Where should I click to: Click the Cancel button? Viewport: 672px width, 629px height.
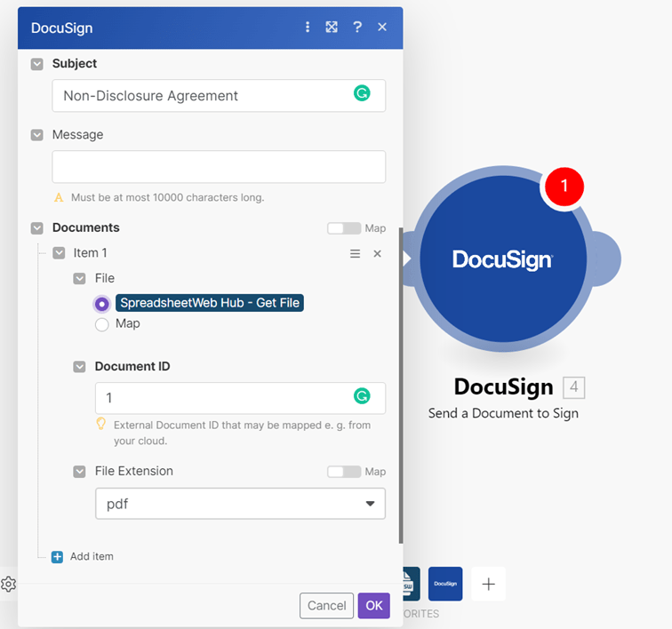point(326,605)
